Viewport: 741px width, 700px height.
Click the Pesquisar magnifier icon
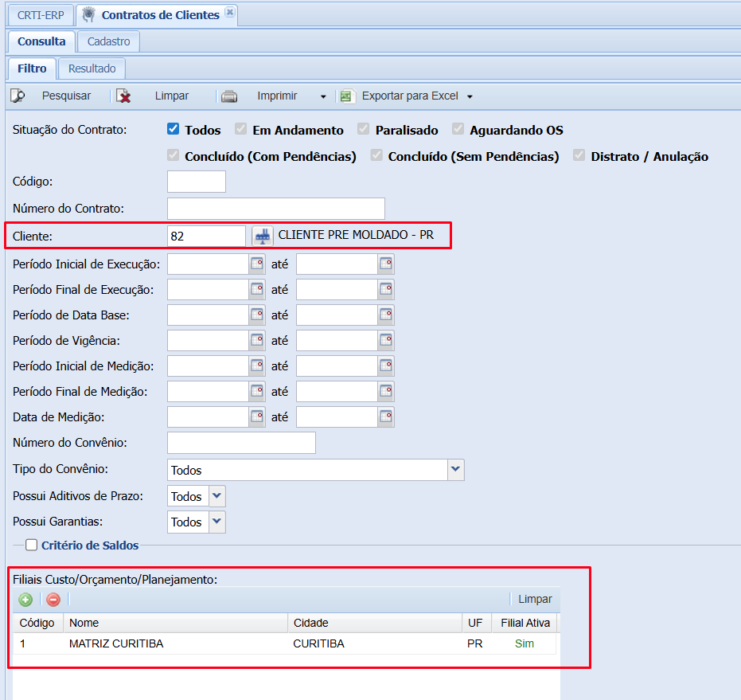[x=18, y=96]
